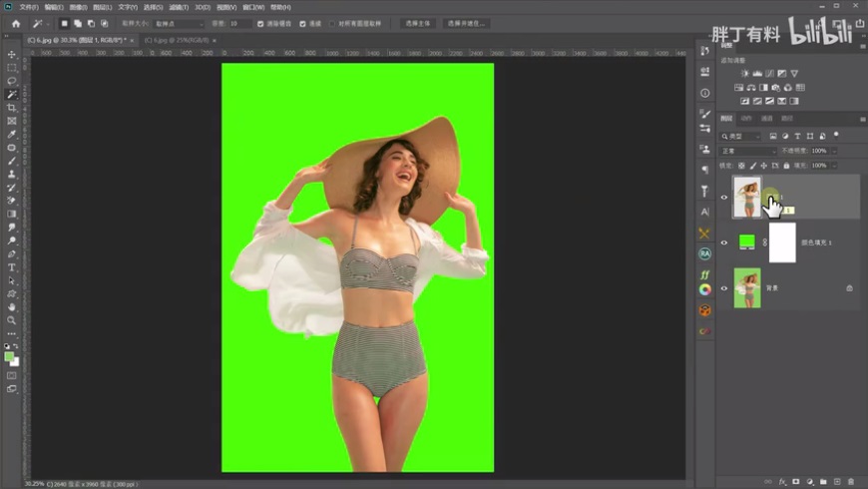This screenshot has width=868, height=489.
Task: Click the Select and Mask button
Action: (x=466, y=23)
